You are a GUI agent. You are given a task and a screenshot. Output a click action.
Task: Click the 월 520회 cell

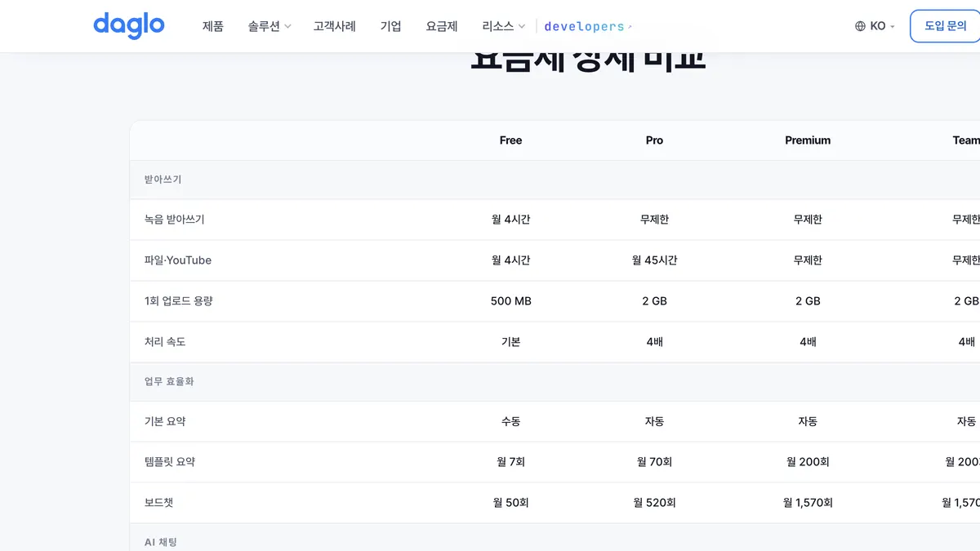pyautogui.click(x=654, y=503)
